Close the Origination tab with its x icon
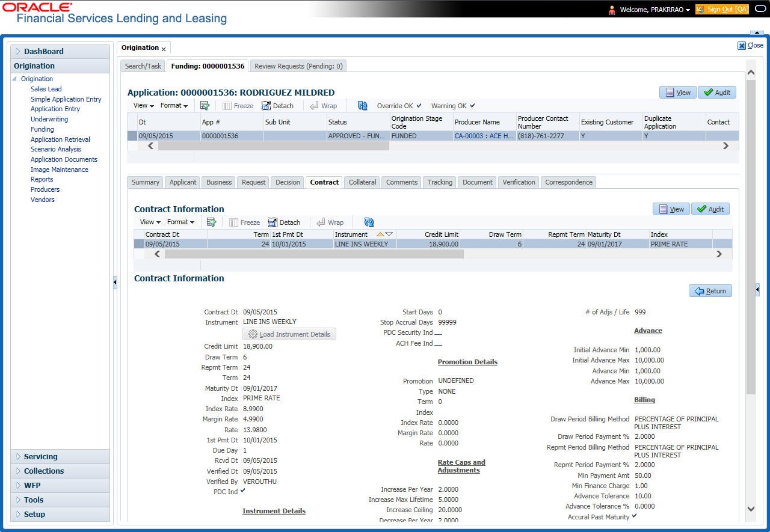The width and height of the screenshot is (770, 532). (x=164, y=49)
